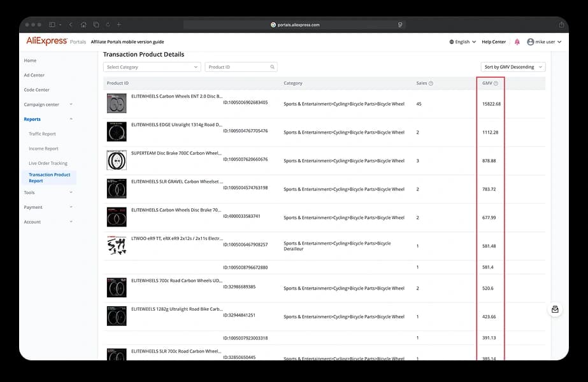Collapse the Reports sidebar section
Viewport: 588px width, 382px height.
point(71,119)
